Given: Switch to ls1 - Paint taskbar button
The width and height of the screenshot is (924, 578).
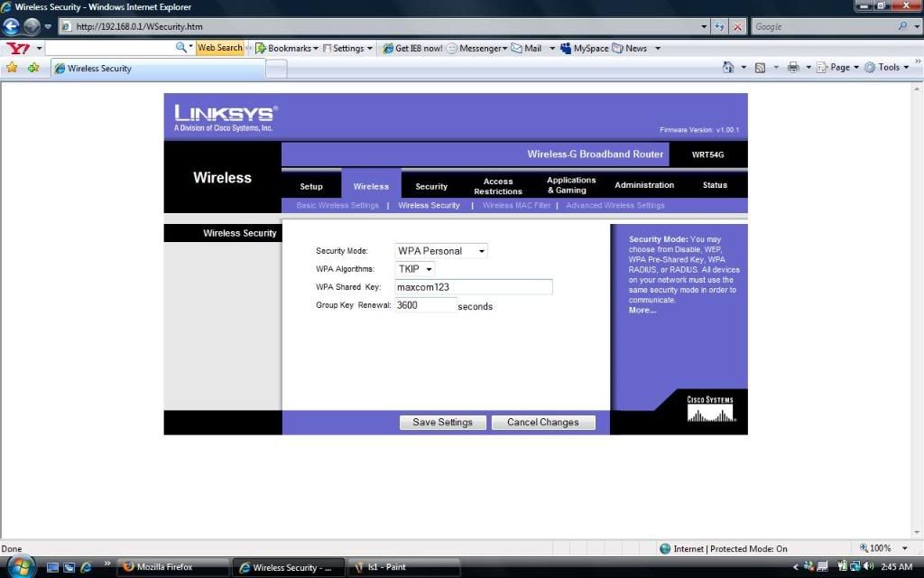Looking at the screenshot, I should pos(404,567).
